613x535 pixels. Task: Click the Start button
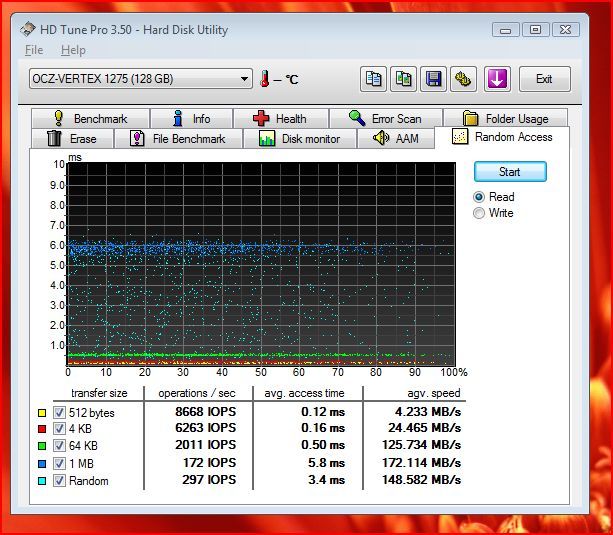coord(510,172)
